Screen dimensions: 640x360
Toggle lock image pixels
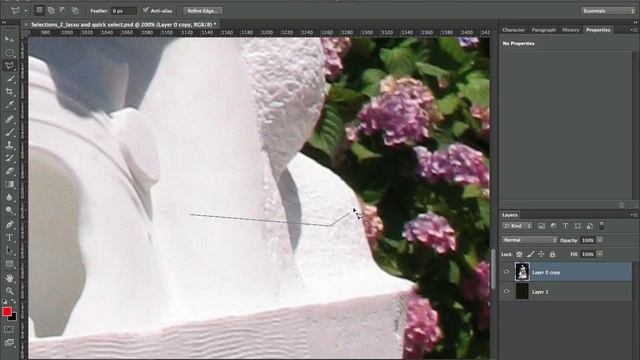tap(530, 254)
